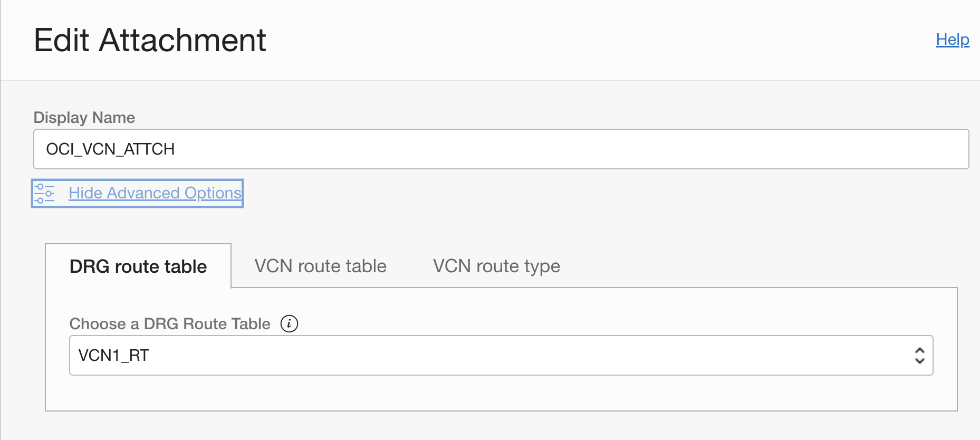Click the Choose a DRG Route Table label

point(170,324)
